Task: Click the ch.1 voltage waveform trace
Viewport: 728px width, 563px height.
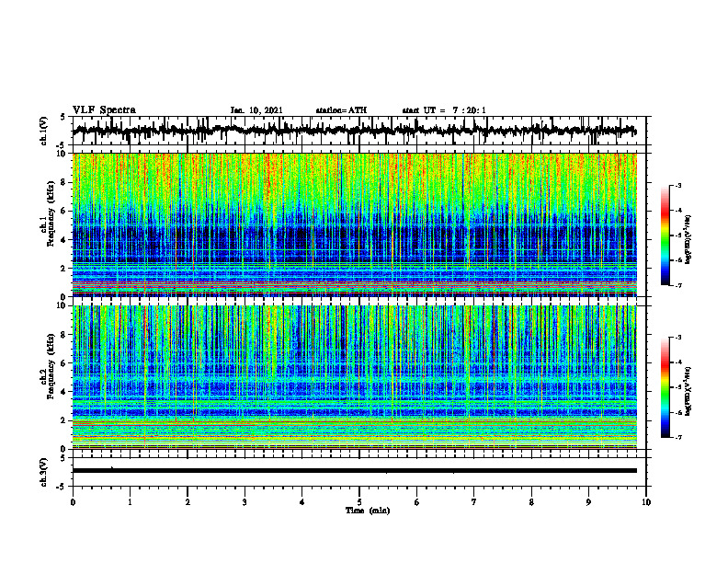Action: point(354,131)
